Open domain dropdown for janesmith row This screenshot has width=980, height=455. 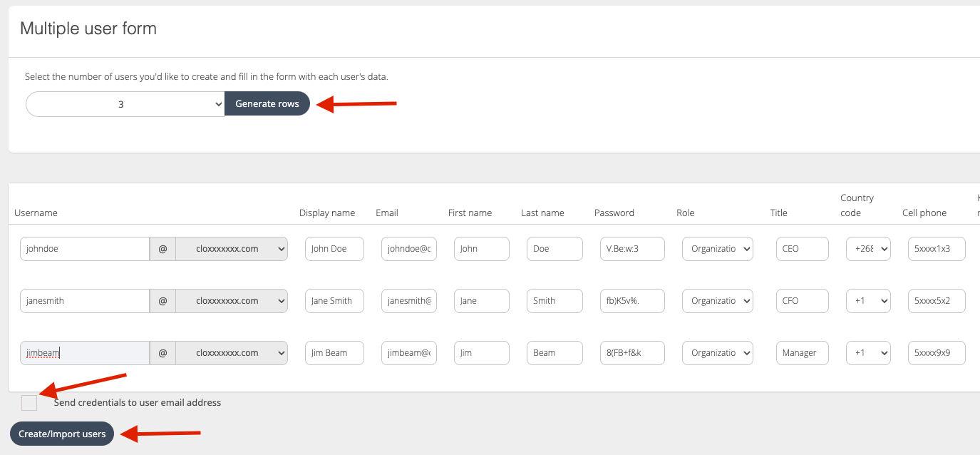(232, 301)
